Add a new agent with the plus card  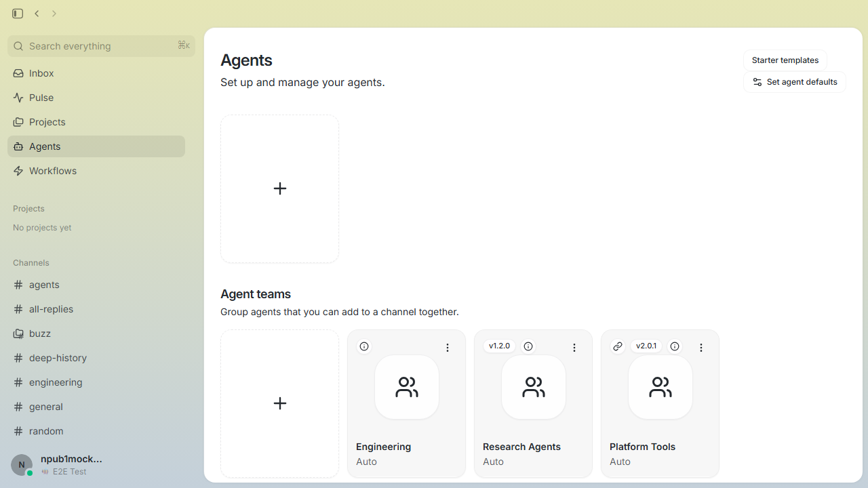[279, 188]
